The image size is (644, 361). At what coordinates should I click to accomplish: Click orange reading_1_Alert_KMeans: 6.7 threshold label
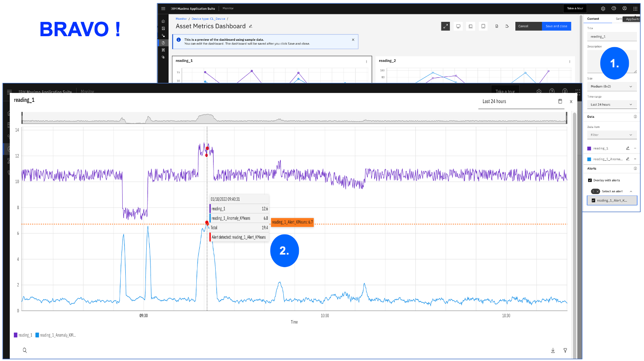click(x=293, y=222)
